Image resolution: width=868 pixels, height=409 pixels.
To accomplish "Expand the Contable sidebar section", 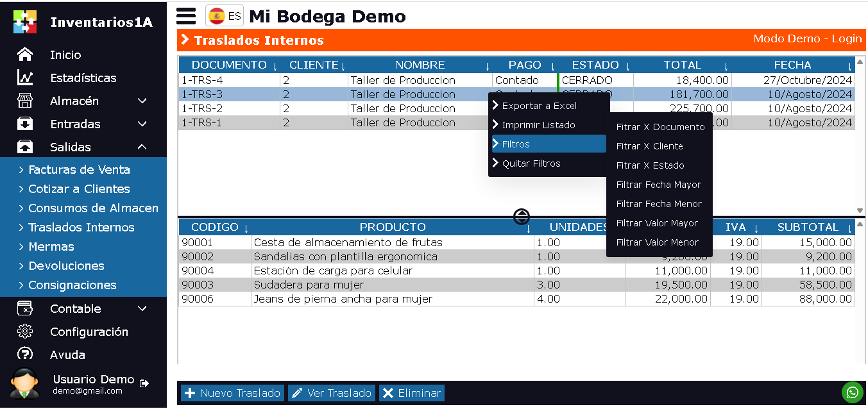I will click(142, 308).
